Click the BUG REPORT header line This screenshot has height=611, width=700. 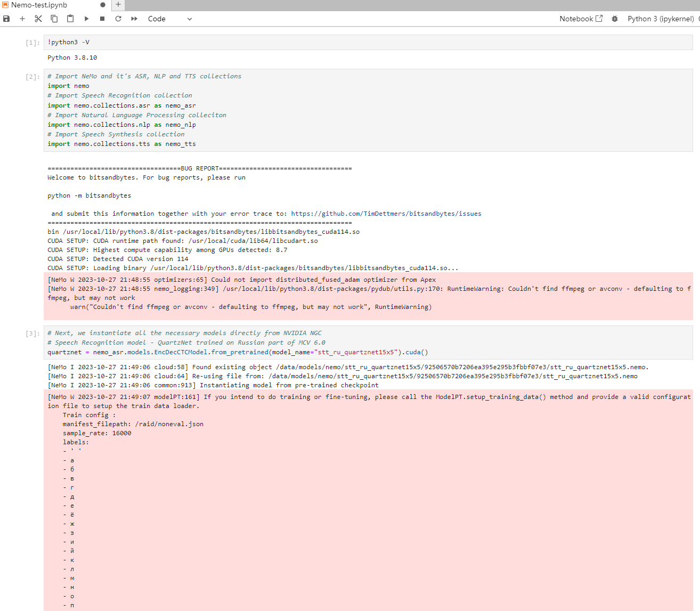click(200, 168)
